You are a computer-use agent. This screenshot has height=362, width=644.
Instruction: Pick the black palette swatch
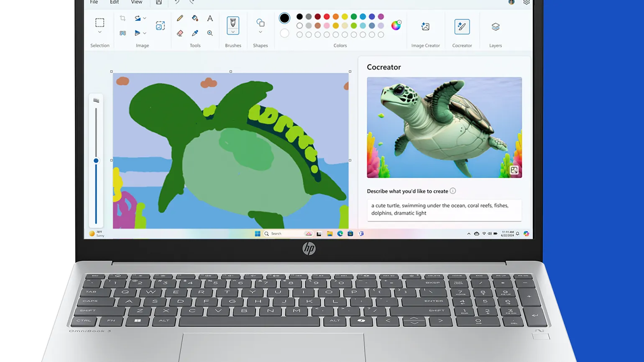(x=299, y=17)
